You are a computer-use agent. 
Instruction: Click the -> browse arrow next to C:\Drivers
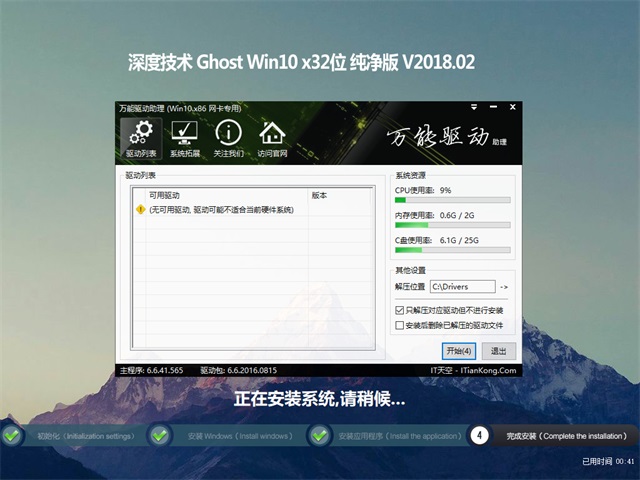click(504, 287)
